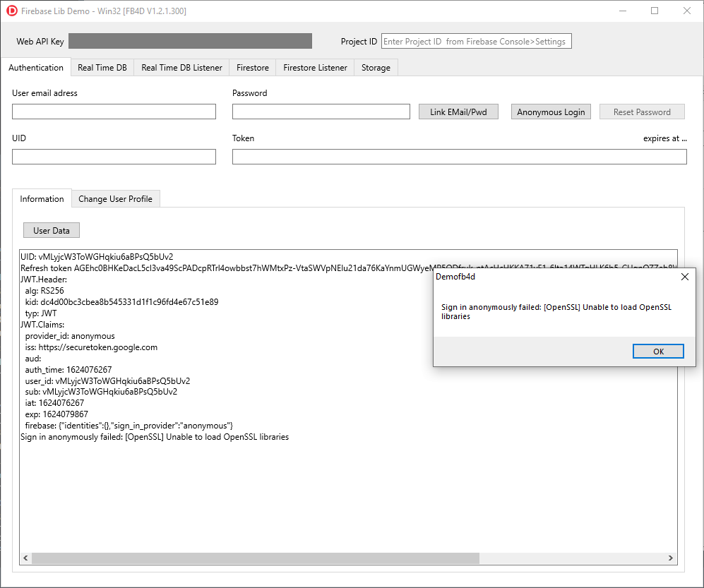Image resolution: width=704 pixels, height=588 pixels.
Task: Click the Link EMail/Pwd button
Action: [x=458, y=112]
